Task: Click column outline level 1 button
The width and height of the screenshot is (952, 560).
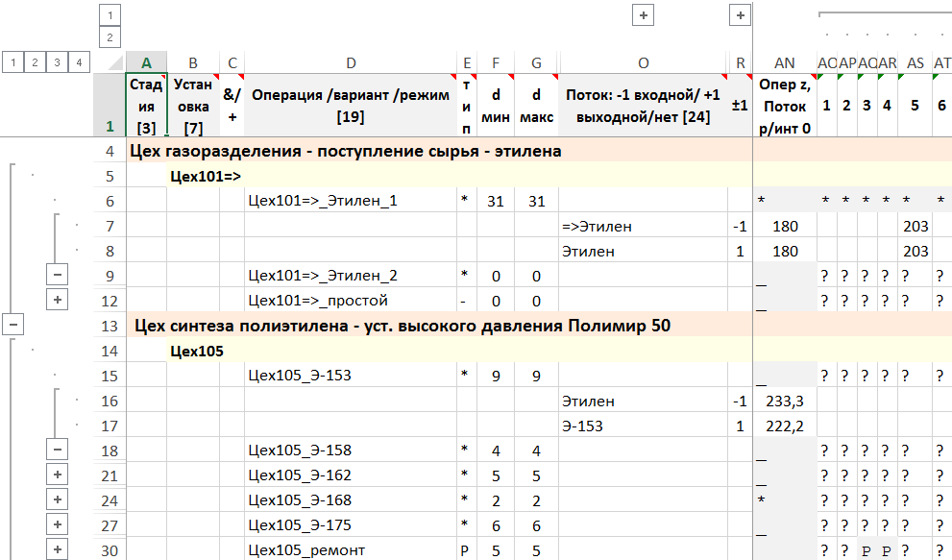Action: pyautogui.click(x=110, y=15)
